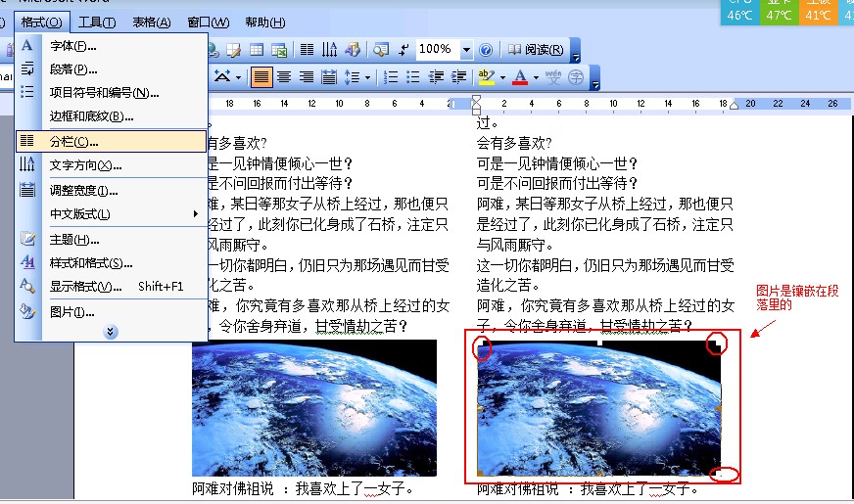Click the green 47℃ temperature widget
This screenshot has height=504, width=854.
(x=779, y=13)
